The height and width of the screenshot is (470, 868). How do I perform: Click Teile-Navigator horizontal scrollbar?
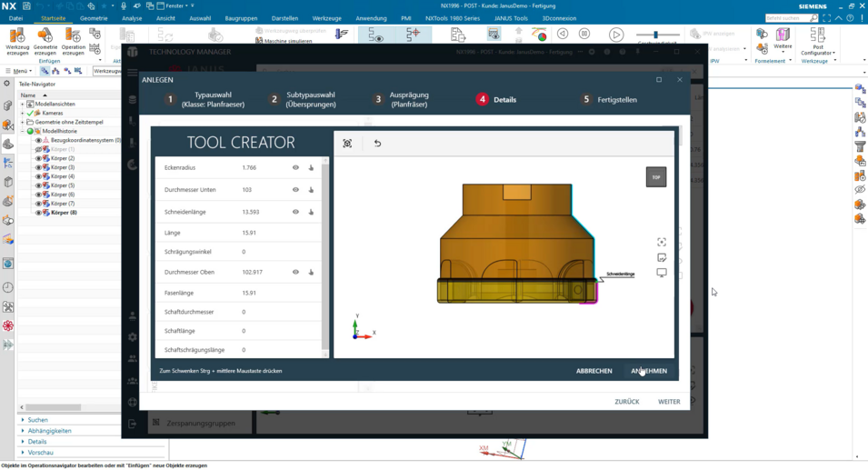54,407
